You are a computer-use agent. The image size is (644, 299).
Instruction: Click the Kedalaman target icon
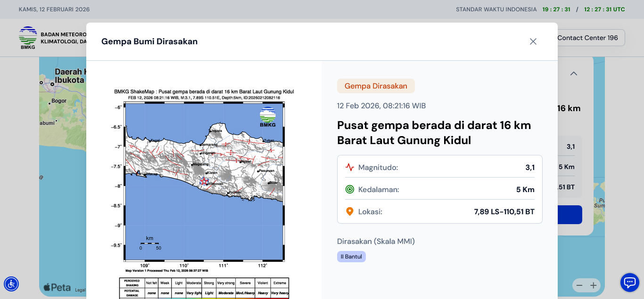coord(349,189)
